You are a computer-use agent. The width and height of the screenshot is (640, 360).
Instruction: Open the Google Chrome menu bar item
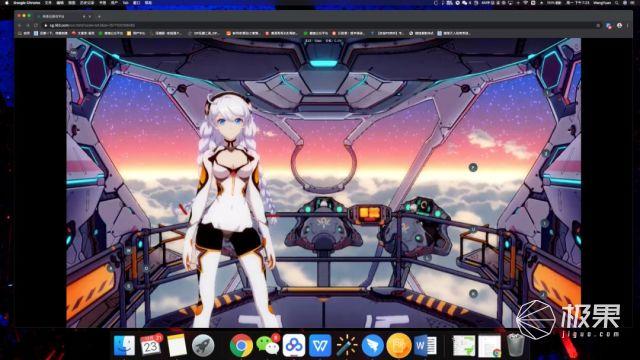click(x=27, y=2)
